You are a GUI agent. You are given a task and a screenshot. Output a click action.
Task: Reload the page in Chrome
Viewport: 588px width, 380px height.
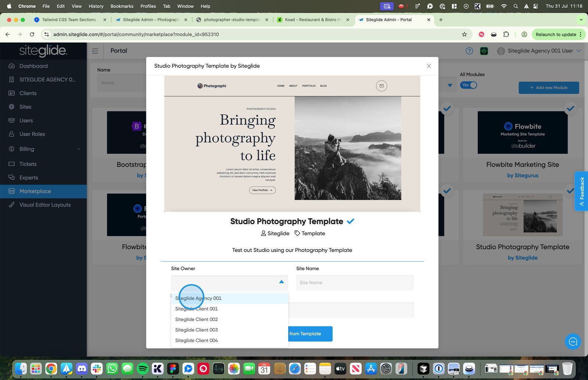coord(32,35)
